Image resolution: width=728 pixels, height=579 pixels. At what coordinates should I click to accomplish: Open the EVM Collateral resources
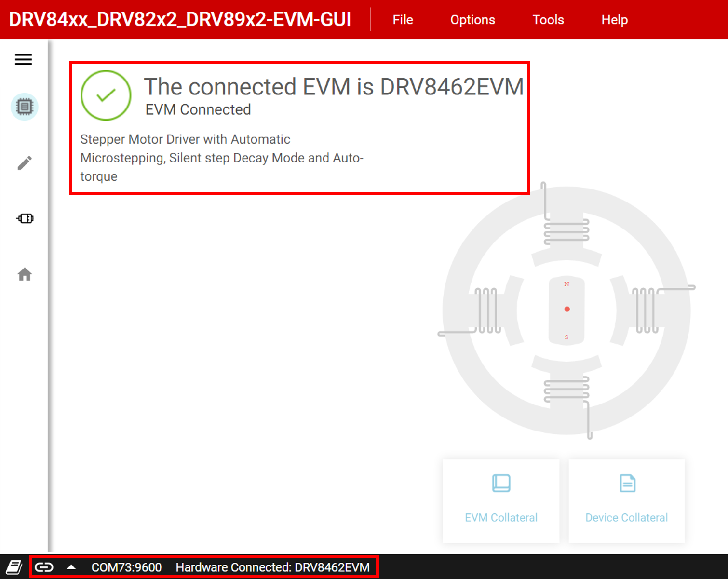(x=501, y=517)
